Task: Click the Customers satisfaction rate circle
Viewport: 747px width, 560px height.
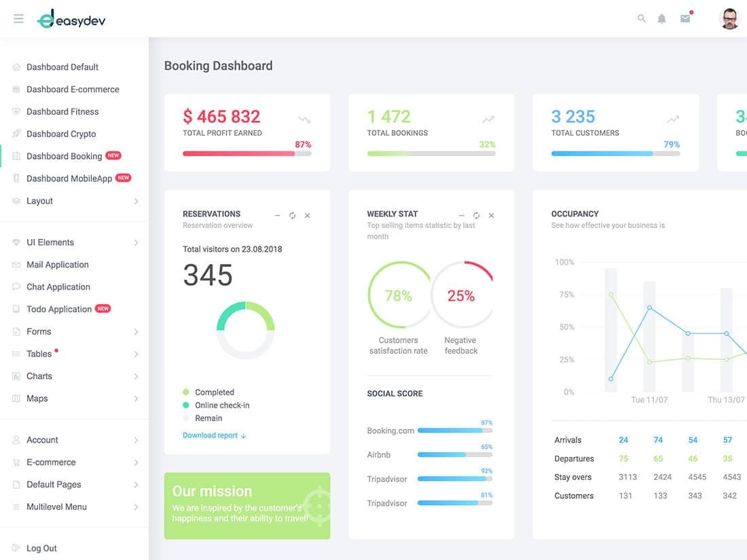Action: click(399, 295)
